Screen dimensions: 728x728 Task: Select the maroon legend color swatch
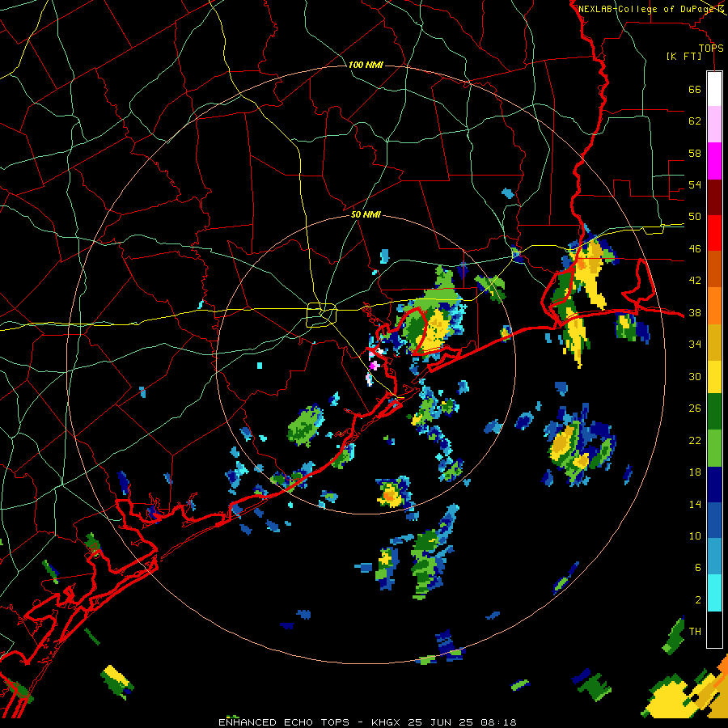(x=714, y=197)
